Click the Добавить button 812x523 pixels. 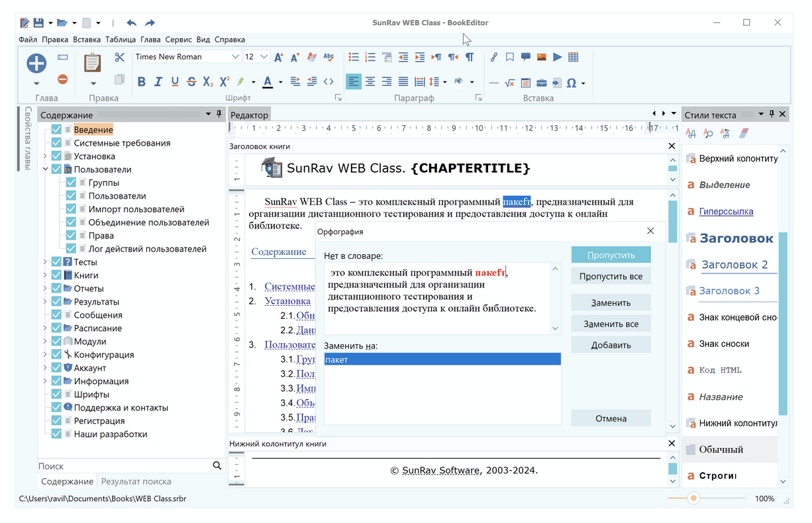(611, 345)
